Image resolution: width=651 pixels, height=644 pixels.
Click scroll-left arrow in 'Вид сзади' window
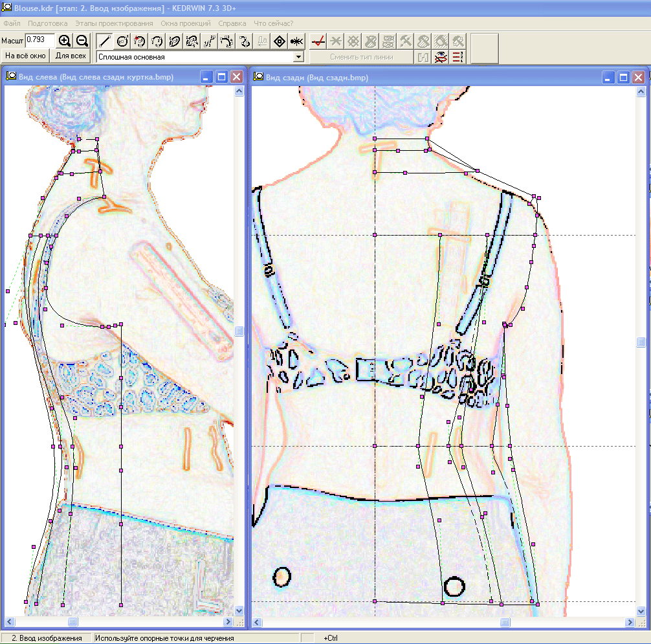pos(257,622)
